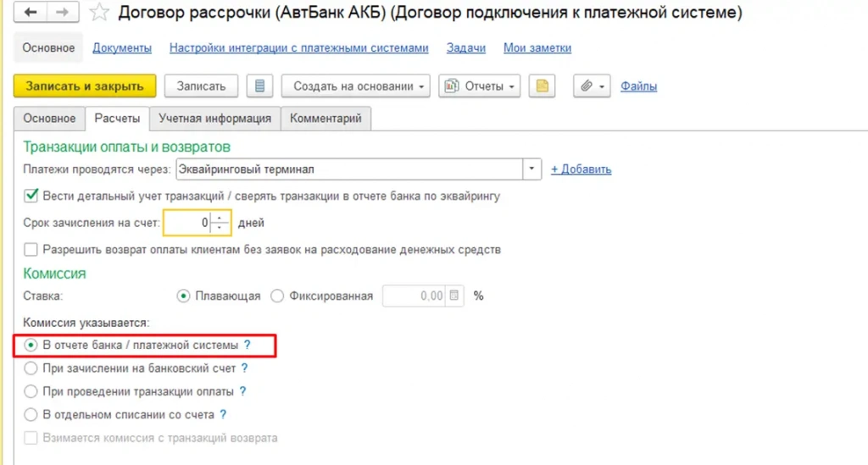Open Настройки интеграции с платежными системами
This screenshot has width=868, height=465.
tap(299, 48)
